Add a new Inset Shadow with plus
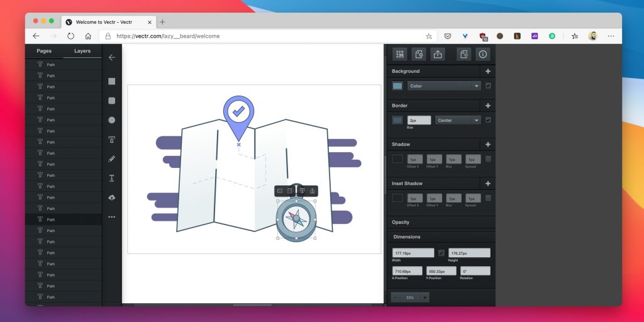This screenshot has width=644, height=322. click(488, 184)
